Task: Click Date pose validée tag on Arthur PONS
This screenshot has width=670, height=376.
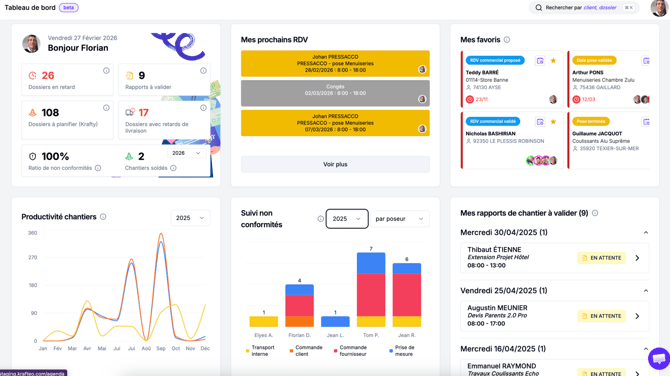Action: (x=594, y=61)
